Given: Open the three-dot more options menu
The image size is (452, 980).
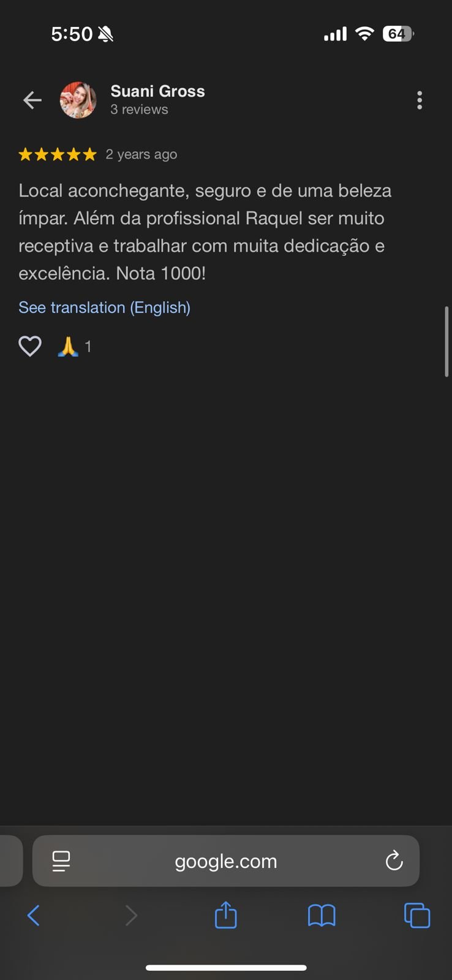Looking at the screenshot, I should (420, 100).
